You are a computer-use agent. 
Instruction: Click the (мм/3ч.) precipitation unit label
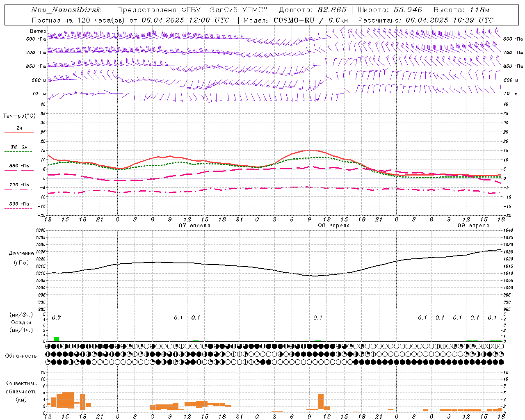(21, 315)
